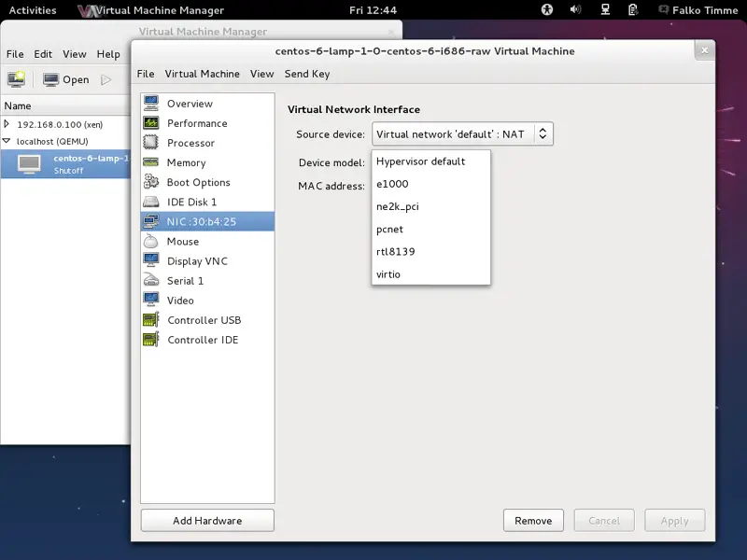Click the Add Hardware button
This screenshot has height=560, width=747.
tap(207, 521)
